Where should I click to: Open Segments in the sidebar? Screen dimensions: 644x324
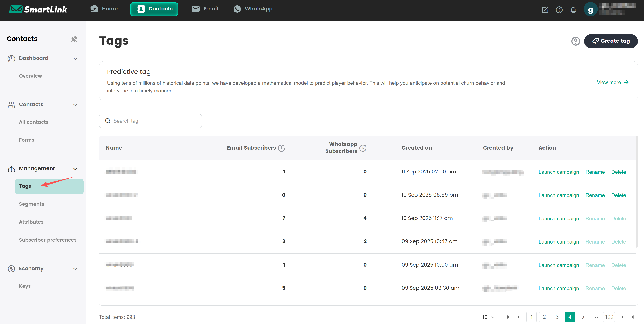31,204
